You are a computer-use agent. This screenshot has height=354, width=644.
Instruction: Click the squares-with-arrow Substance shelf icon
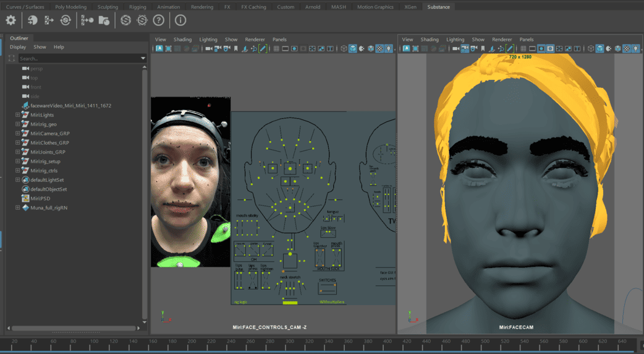coord(49,20)
